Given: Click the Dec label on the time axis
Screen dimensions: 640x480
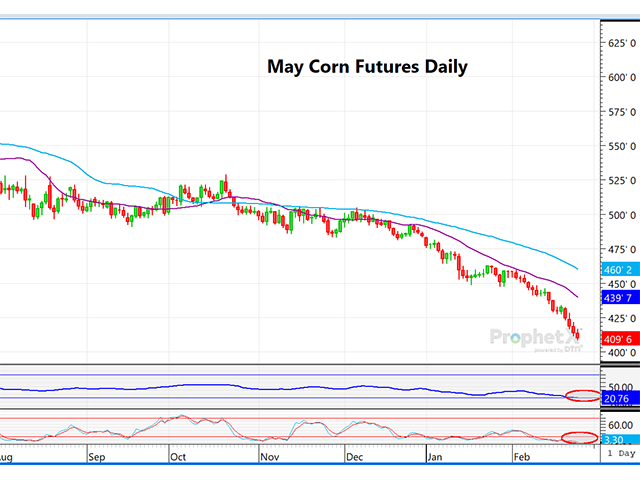Looking at the screenshot, I should [x=354, y=457].
